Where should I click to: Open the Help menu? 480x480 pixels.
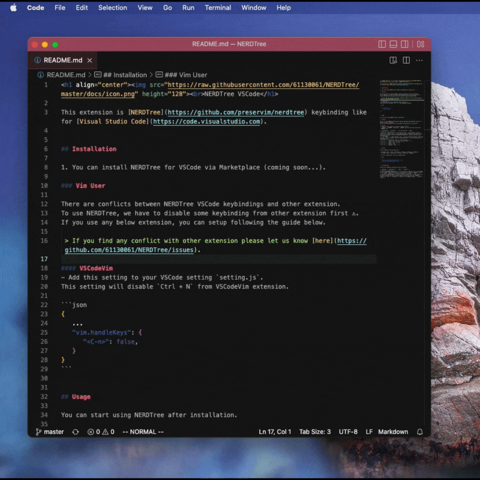tap(284, 8)
